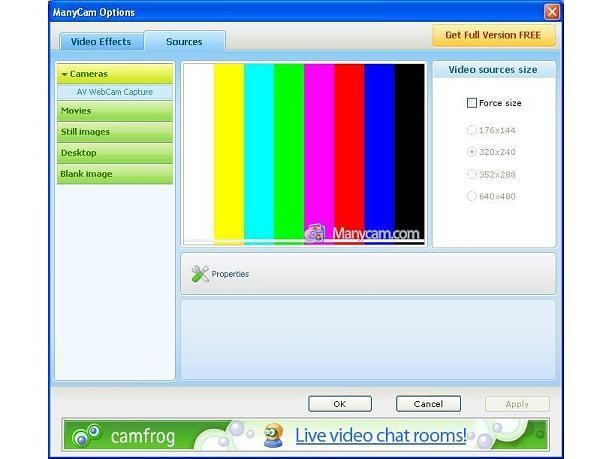Expand the Still images section
Viewport: 612px width, 459px height.
(x=115, y=132)
